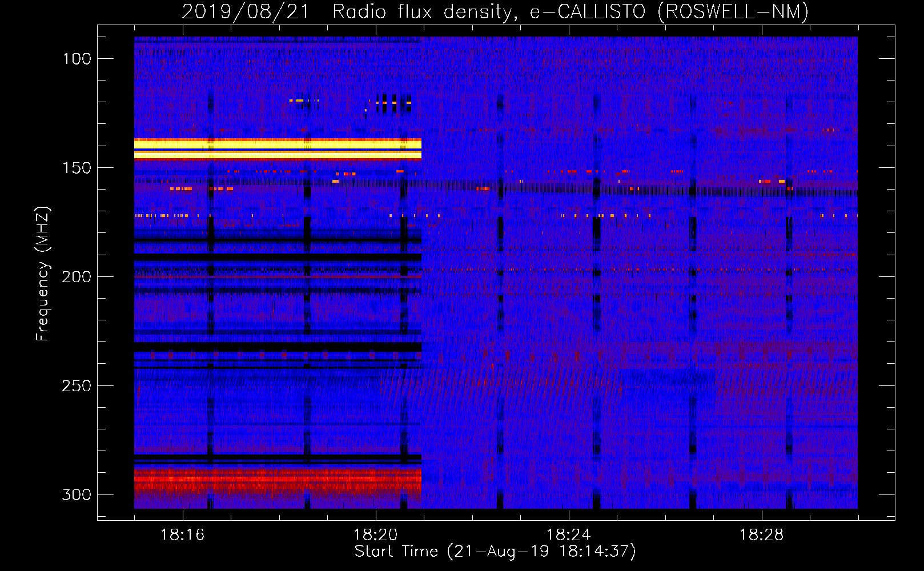Click the plot title '2019/08/21 Radio flux density'

tap(347, 11)
